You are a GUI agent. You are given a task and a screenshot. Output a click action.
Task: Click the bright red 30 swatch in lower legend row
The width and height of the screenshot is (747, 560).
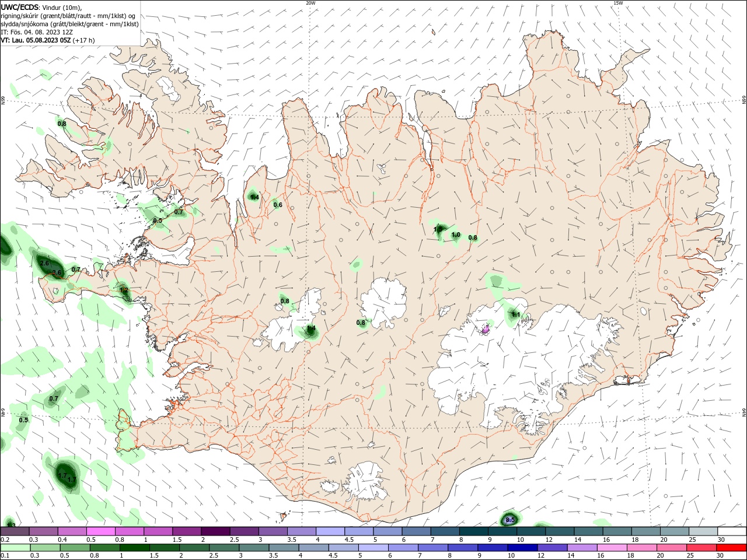731,548
